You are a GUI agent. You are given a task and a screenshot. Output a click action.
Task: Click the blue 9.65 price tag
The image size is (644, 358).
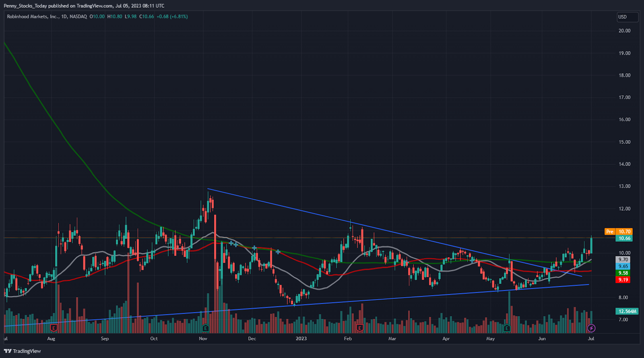click(623, 267)
